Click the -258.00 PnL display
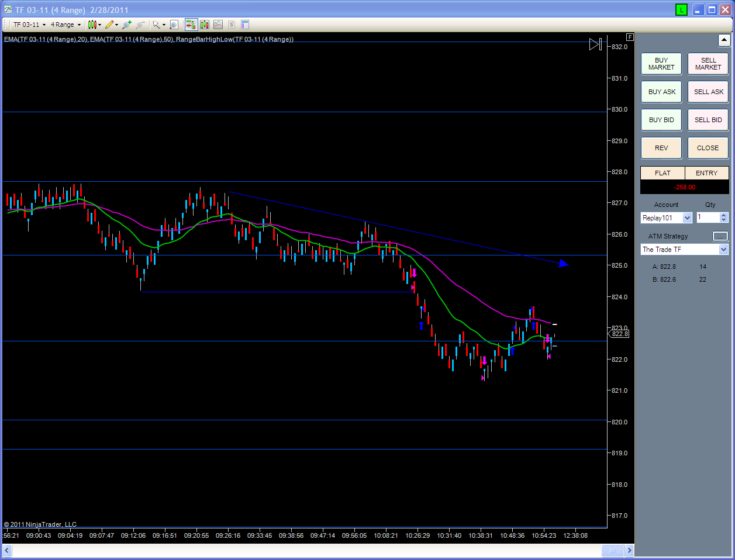The width and height of the screenshot is (735, 560). pos(685,187)
